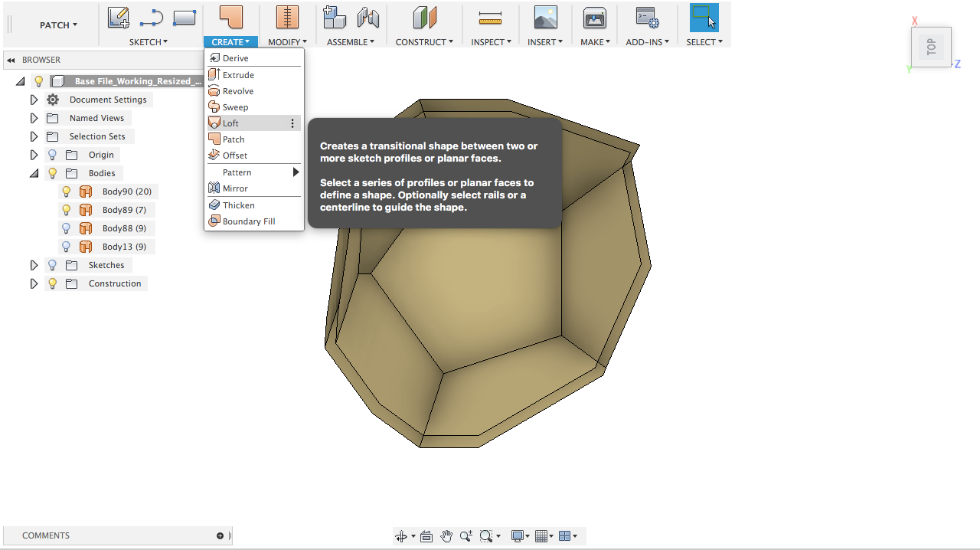Viewport: 980px width, 550px height.
Task: Toggle visibility of the Construction folder
Action: coord(52,283)
